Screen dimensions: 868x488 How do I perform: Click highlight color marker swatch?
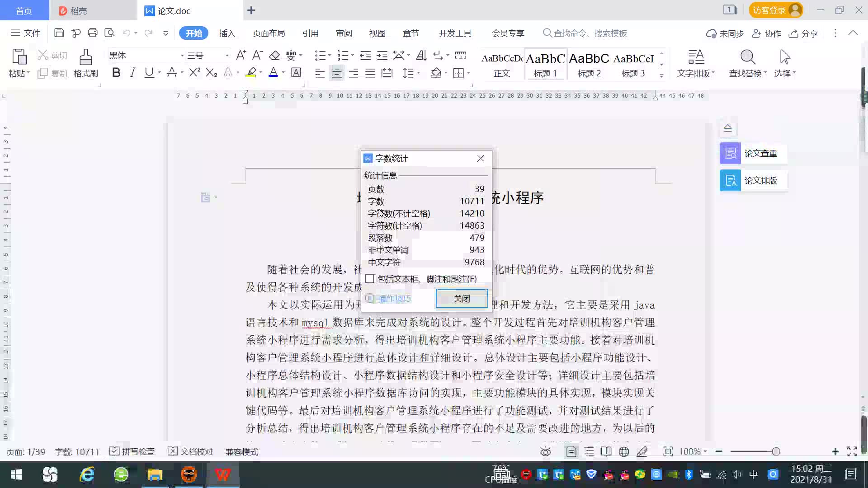(251, 72)
